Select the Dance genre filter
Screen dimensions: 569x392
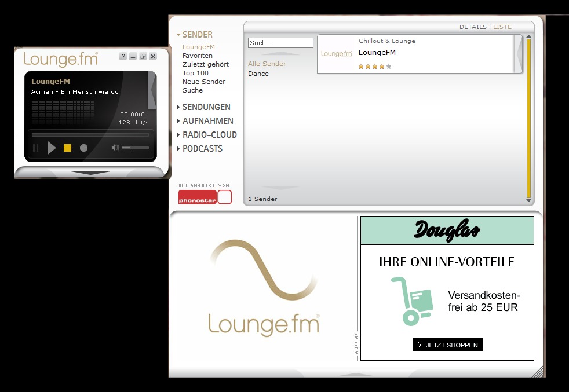point(258,74)
